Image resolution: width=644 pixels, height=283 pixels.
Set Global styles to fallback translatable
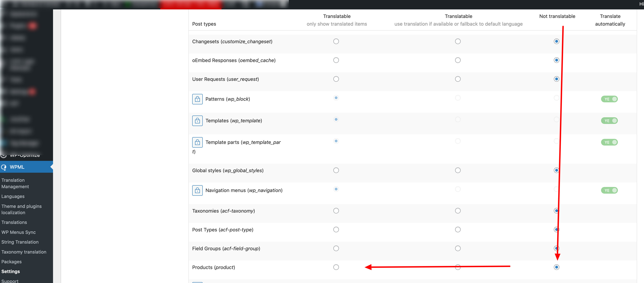(458, 170)
